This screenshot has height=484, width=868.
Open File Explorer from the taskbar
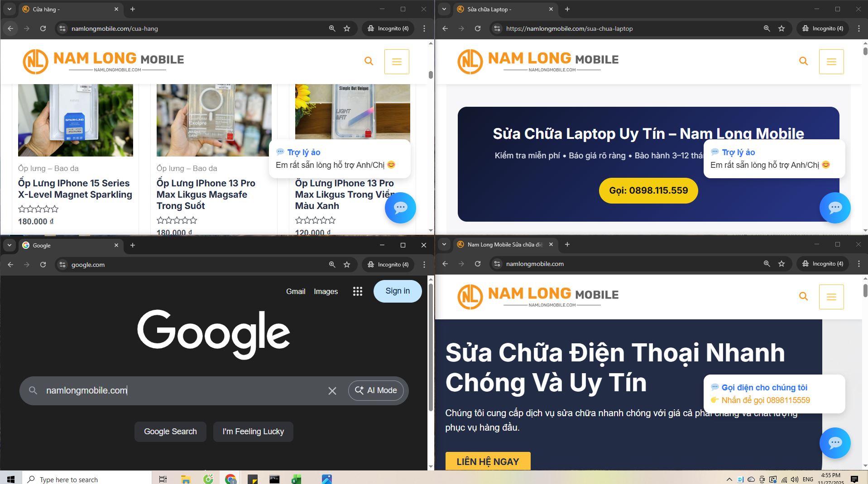point(186,479)
